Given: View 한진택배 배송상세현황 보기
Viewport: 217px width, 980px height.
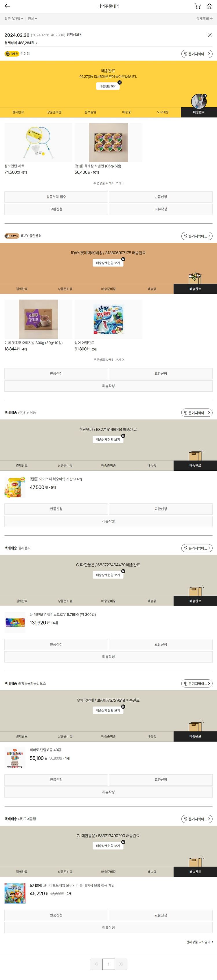Looking at the screenshot, I should pos(108,439).
